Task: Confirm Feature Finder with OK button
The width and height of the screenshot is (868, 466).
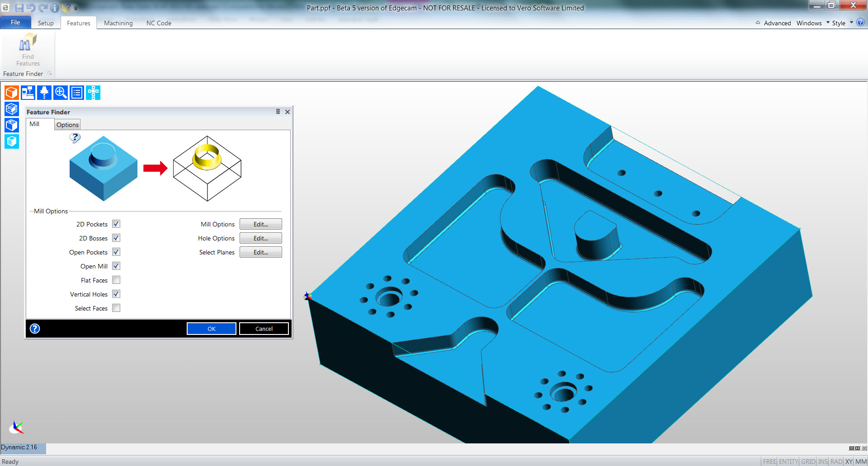Action: (x=211, y=329)
